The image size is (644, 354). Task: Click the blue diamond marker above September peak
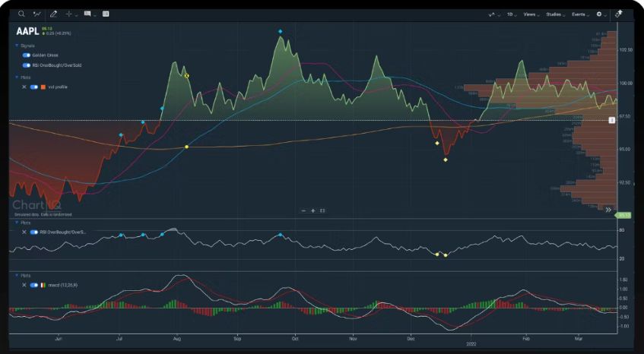[280, 31]
